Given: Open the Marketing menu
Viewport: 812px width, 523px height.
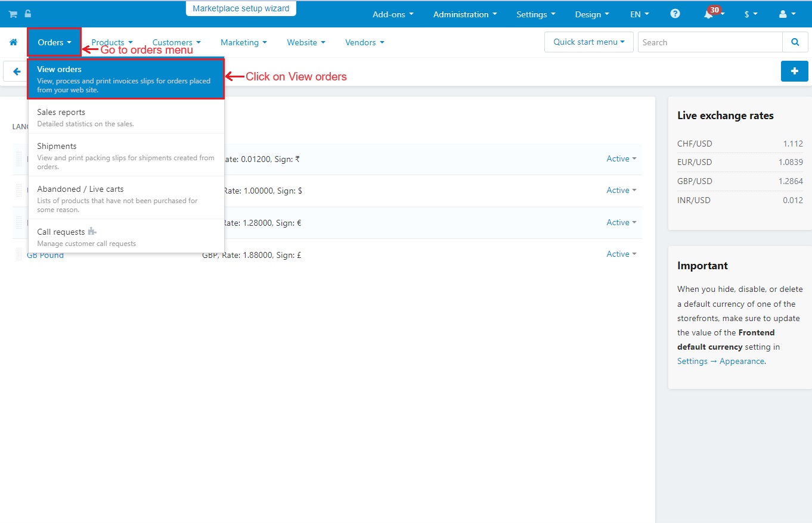Looking at the screenshot, I should point(244,42).
